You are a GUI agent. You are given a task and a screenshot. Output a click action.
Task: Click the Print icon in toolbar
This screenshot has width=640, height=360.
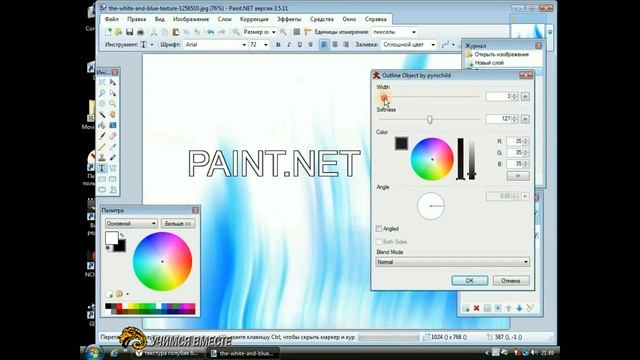[x=140, y=32]
